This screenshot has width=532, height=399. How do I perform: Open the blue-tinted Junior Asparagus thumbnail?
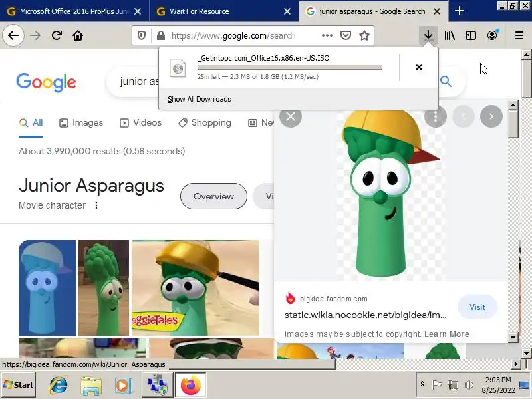tap(47, 288)
